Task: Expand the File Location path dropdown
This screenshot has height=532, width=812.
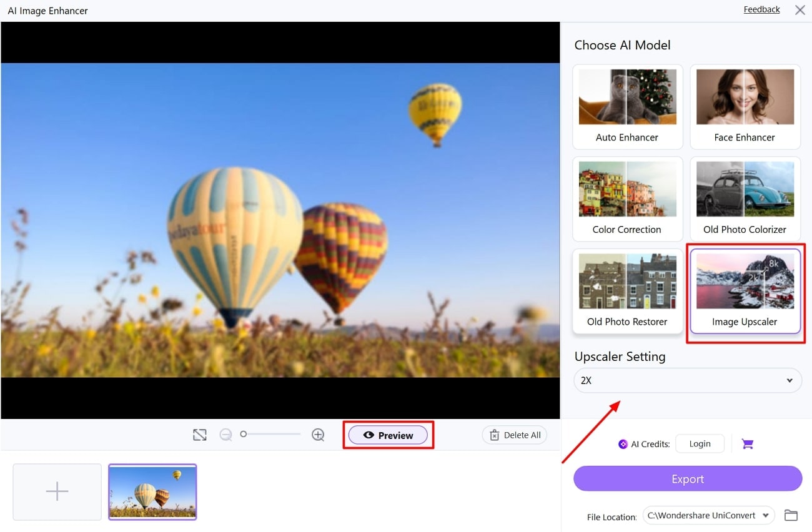Action: pyautogui.click(x=709, y=515)
